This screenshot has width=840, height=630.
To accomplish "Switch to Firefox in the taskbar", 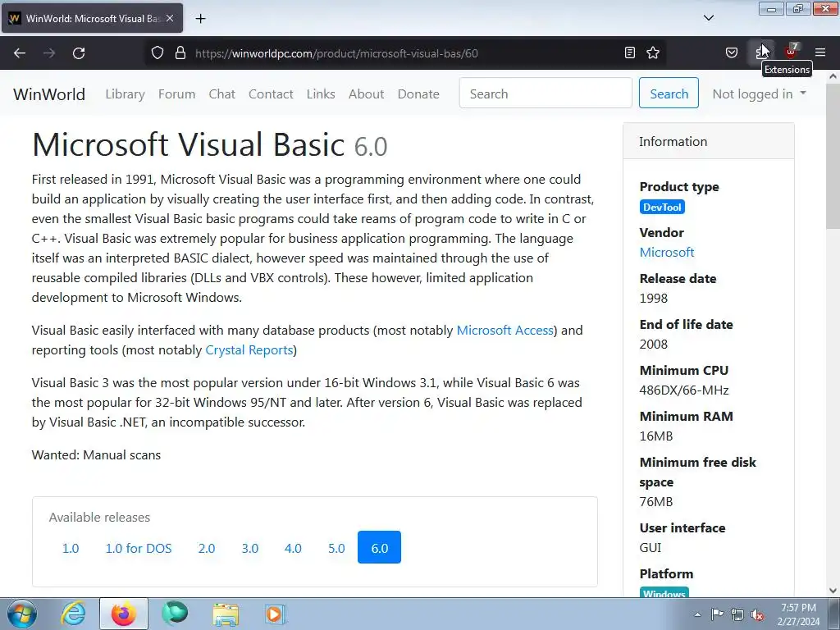I will [x=124, y=614].
